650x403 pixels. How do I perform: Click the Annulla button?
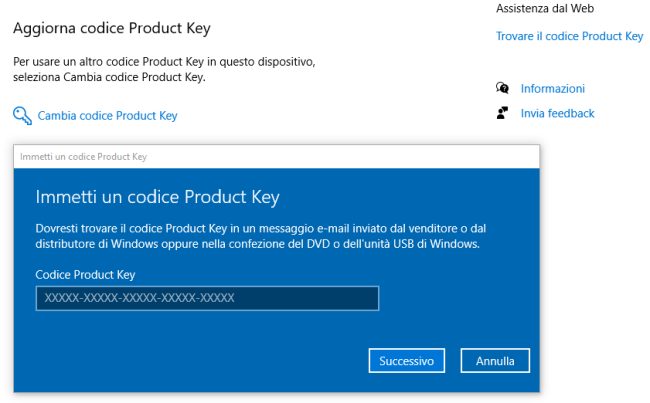(x=495, y=361)
